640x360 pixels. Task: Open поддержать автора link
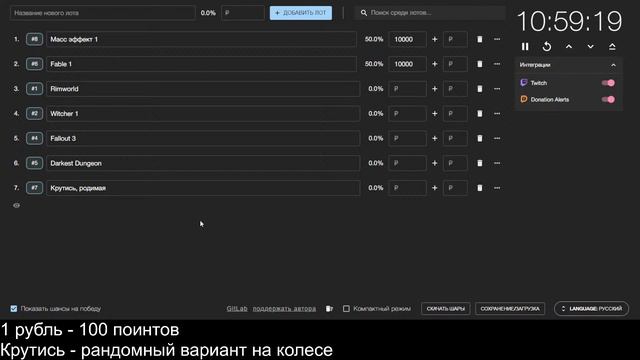point(284,309)
